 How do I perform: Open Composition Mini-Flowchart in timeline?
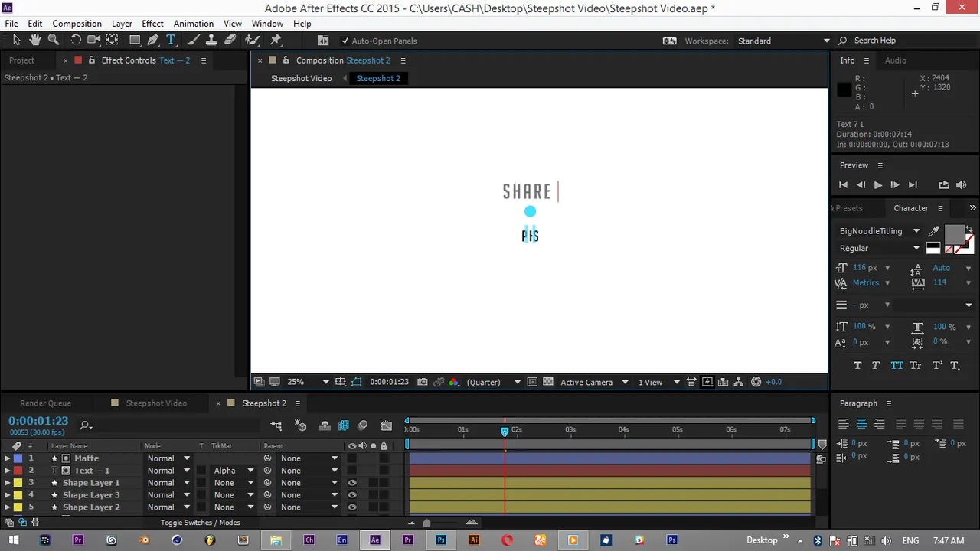(276, 425)
